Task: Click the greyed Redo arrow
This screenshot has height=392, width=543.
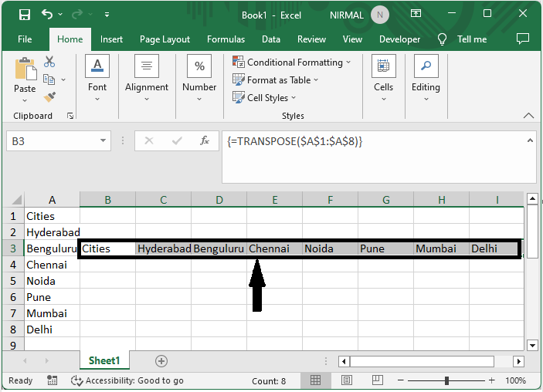Action: click(x=77, y=14)
